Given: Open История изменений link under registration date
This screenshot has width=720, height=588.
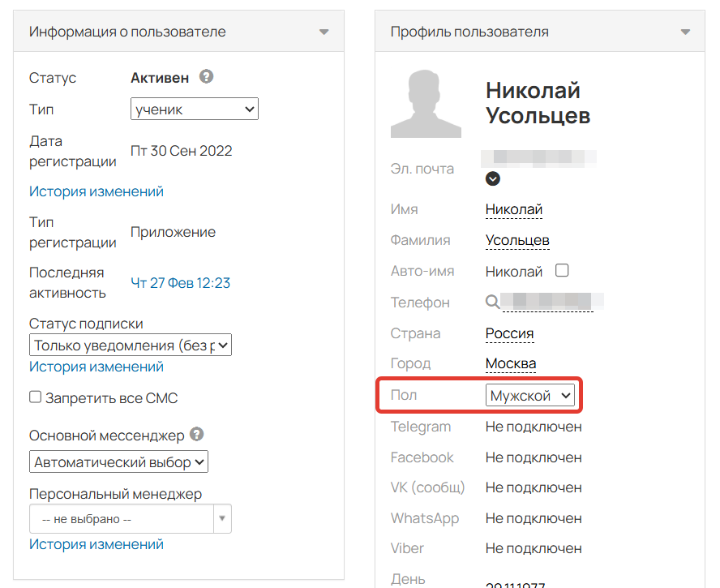Looking at the screenshot, I should (x=96, y=191).
